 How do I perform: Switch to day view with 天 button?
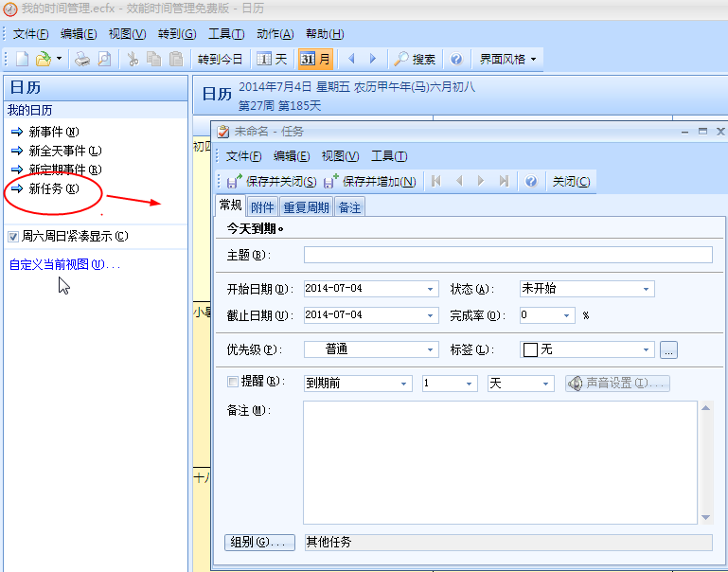(x=272, y=59)
